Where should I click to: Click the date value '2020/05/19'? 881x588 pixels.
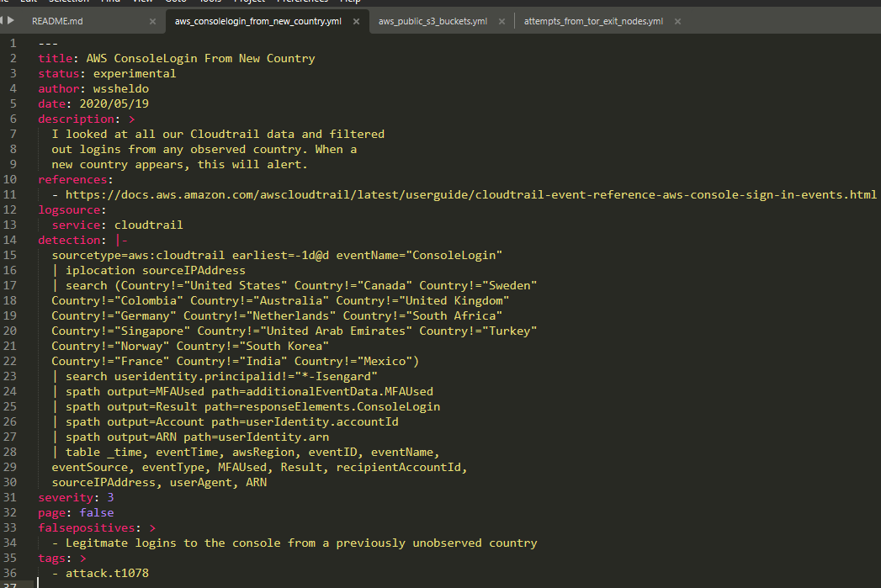[x=114, y=104]
